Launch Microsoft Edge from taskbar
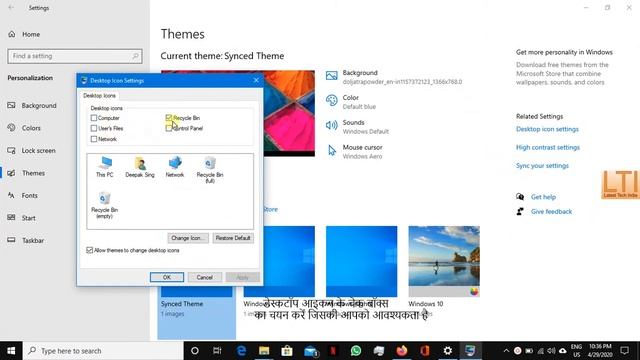Image resolution: width=640 pixels, height=360 pixels. [241, 351]
